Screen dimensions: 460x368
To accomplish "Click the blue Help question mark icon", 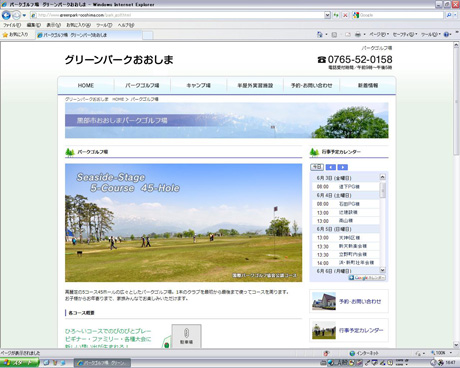I will (x=446, y=34).
